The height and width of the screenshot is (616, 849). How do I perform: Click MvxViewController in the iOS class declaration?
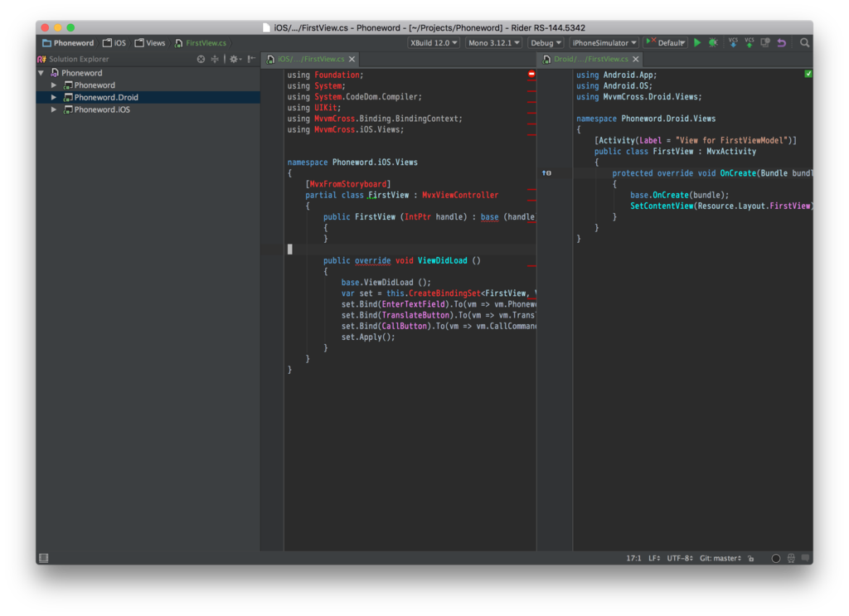(x=460, y=195)
